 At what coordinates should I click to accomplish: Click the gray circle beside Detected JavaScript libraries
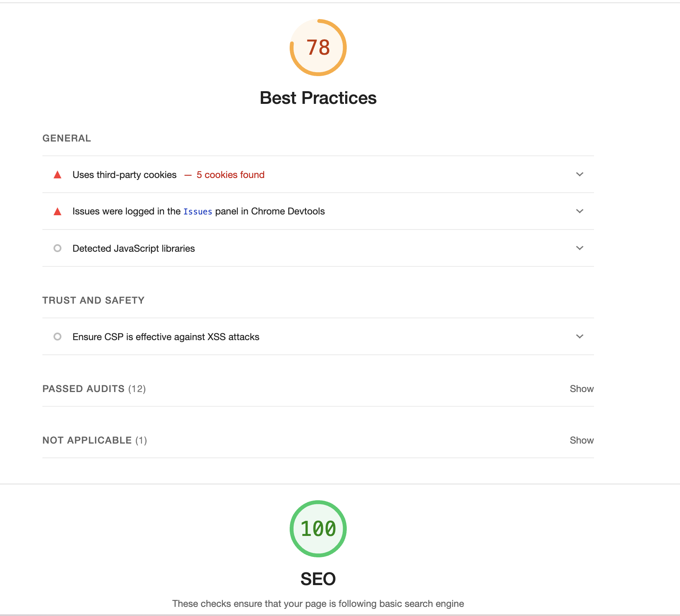coord(57,248)
